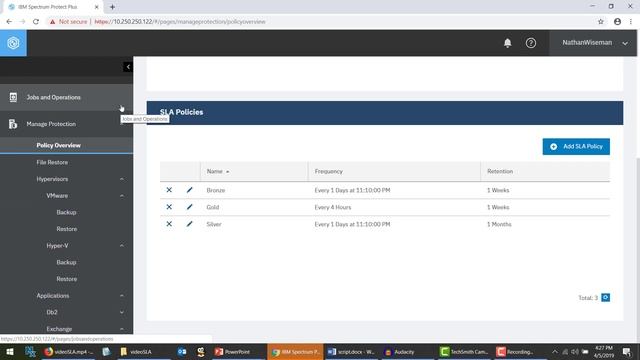640x360 pixels.
Task: Bookmark this page with star icon
Action: coord(600,22)
